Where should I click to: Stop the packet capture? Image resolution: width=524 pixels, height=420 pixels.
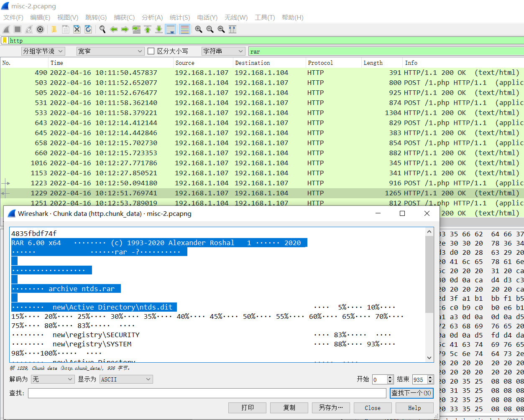pyautogui.click(x=18, y=29)
